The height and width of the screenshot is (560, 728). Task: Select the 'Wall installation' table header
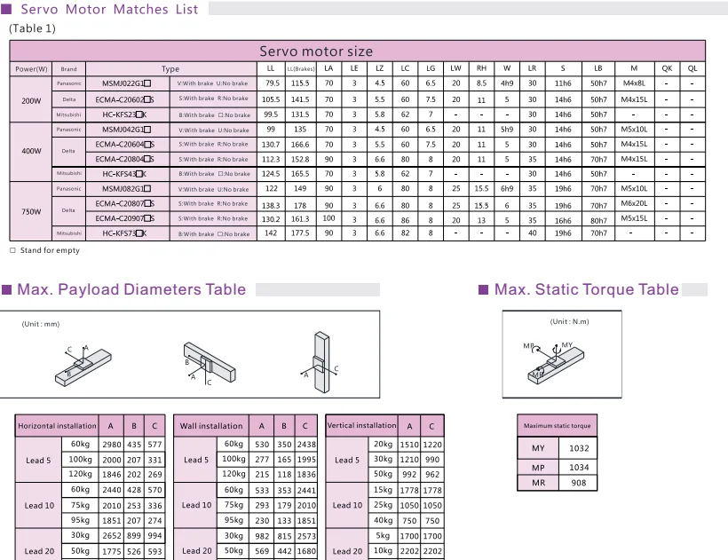tap(210, 426)
